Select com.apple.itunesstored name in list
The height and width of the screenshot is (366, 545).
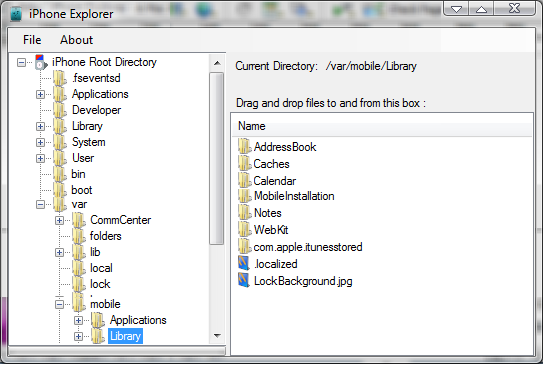[x=308, y=247]
